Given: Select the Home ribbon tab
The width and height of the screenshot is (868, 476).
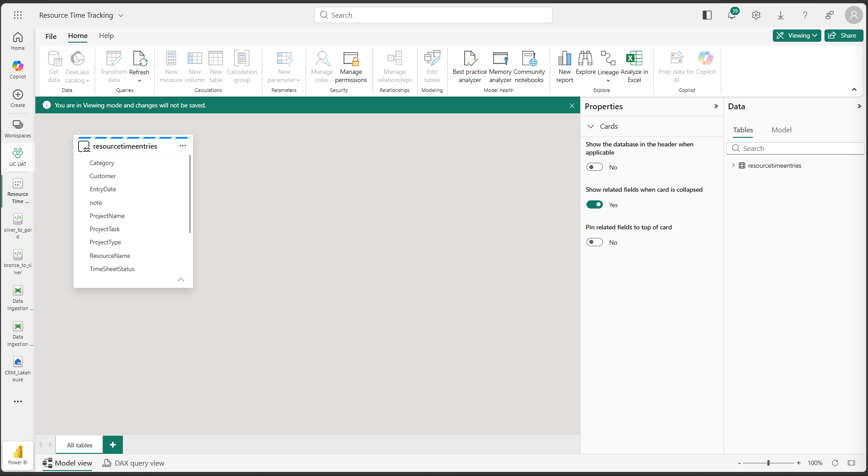Looking at the screenshot, I should tap(78, 36).
